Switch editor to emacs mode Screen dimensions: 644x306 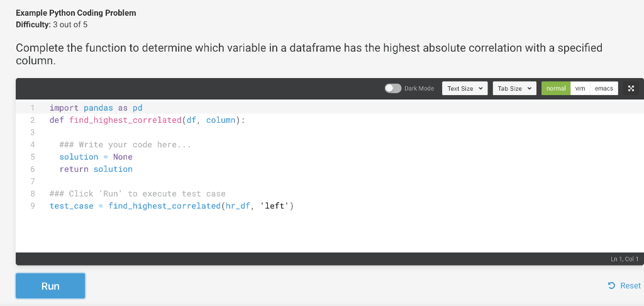click(x=604, y=88)
